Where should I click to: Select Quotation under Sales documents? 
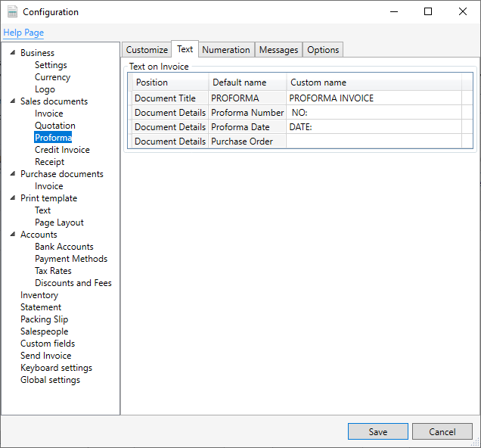[x=55, y=126]
